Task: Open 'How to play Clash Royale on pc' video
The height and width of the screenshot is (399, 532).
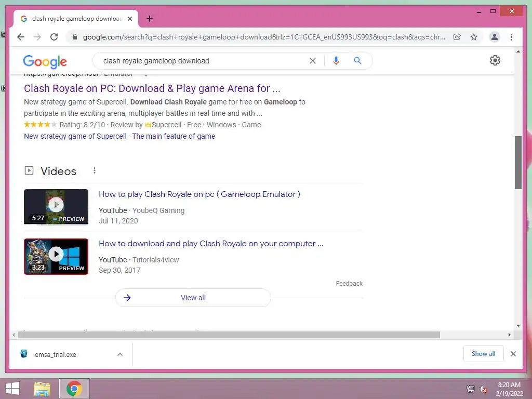Action: 199,194
